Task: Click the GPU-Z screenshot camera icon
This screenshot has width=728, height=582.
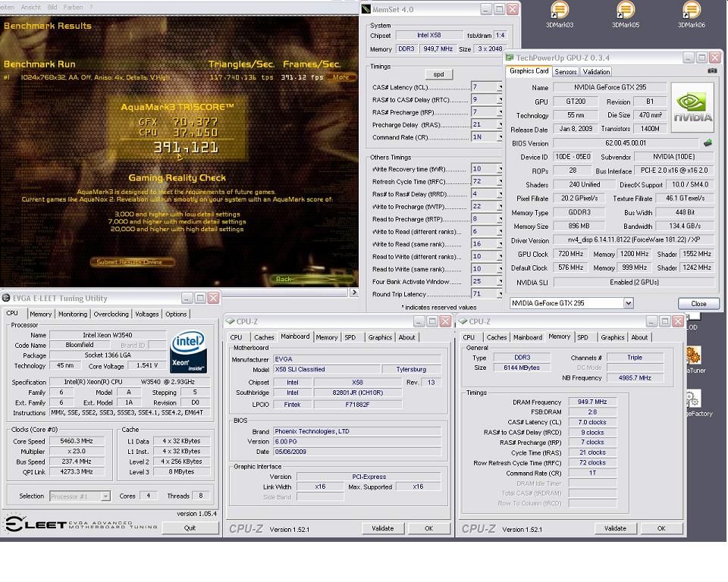Action: pyautogui.click(x=712, y=71)
